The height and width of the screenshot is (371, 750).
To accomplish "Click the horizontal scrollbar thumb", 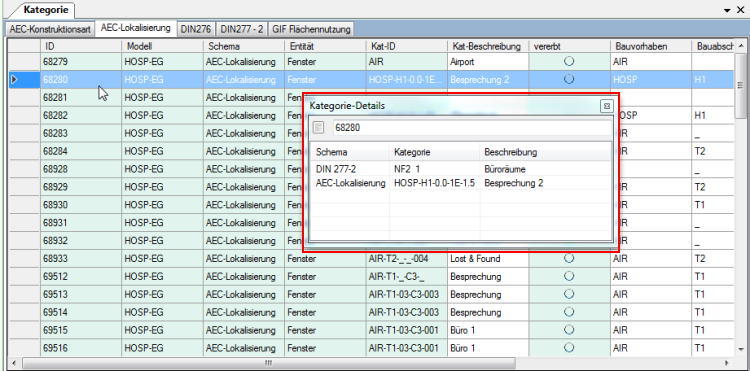I will click(x=268, y=362).
